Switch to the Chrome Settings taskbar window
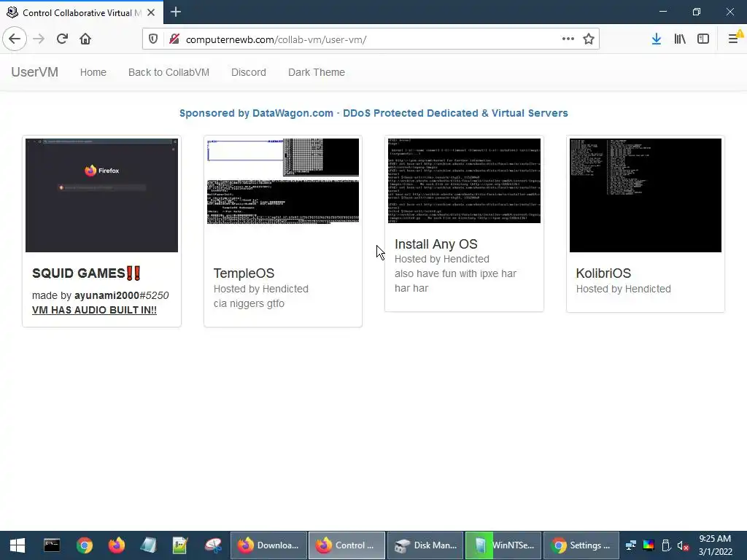 click(x=581, y=545)
